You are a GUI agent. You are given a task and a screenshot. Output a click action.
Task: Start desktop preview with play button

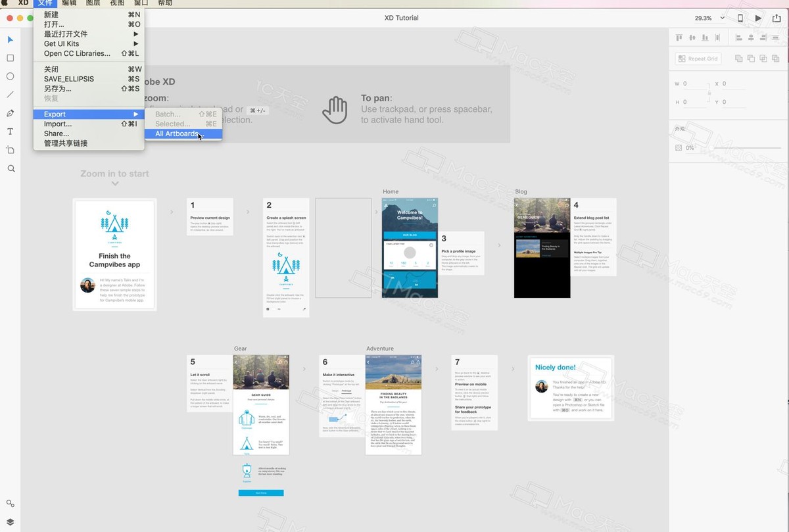coord(758,18)
